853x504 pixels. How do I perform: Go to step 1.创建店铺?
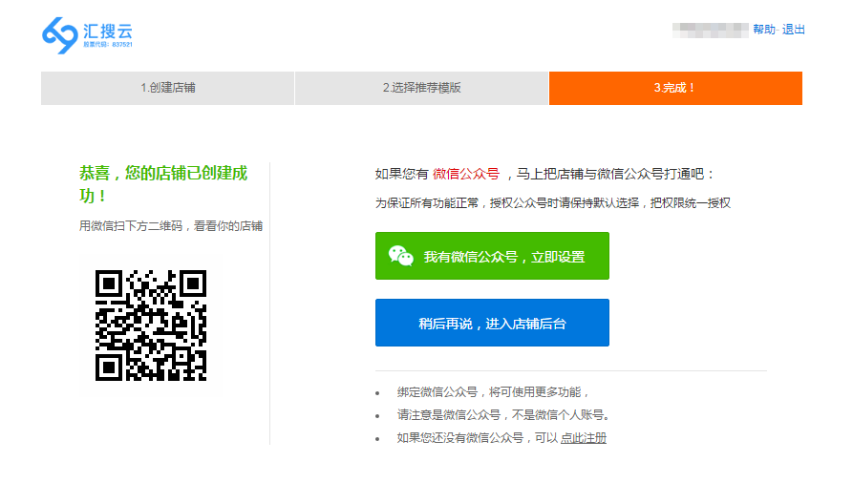tap(168, 88)
